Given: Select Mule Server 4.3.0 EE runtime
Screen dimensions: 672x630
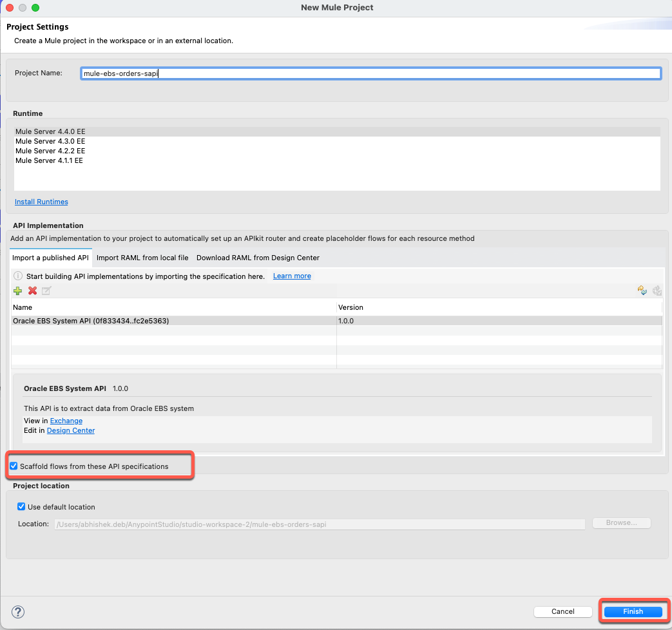Looking at the screenshot, I should click(337, 142).
